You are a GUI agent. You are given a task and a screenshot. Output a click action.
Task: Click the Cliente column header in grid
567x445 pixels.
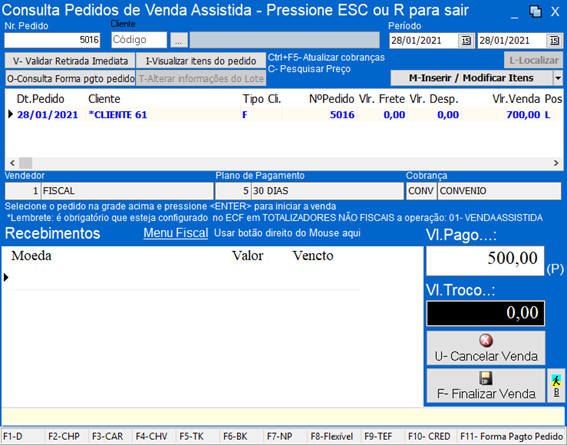pos(104,99)
